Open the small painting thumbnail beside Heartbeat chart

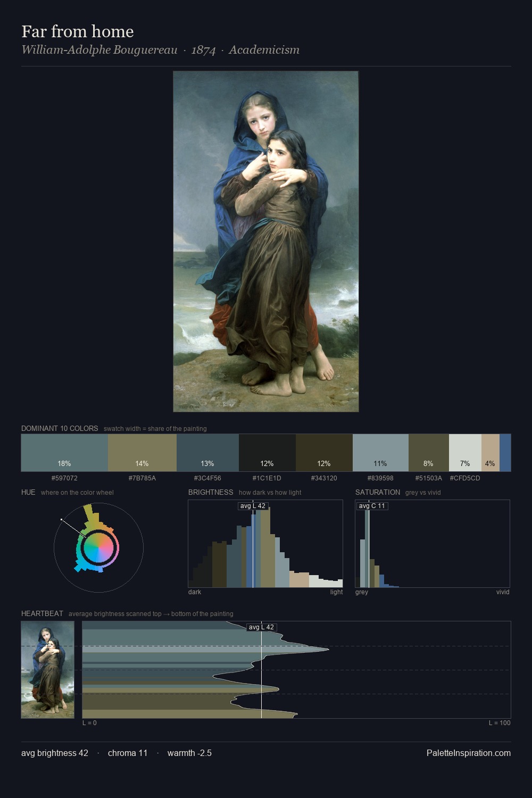[x=48, y=670]
